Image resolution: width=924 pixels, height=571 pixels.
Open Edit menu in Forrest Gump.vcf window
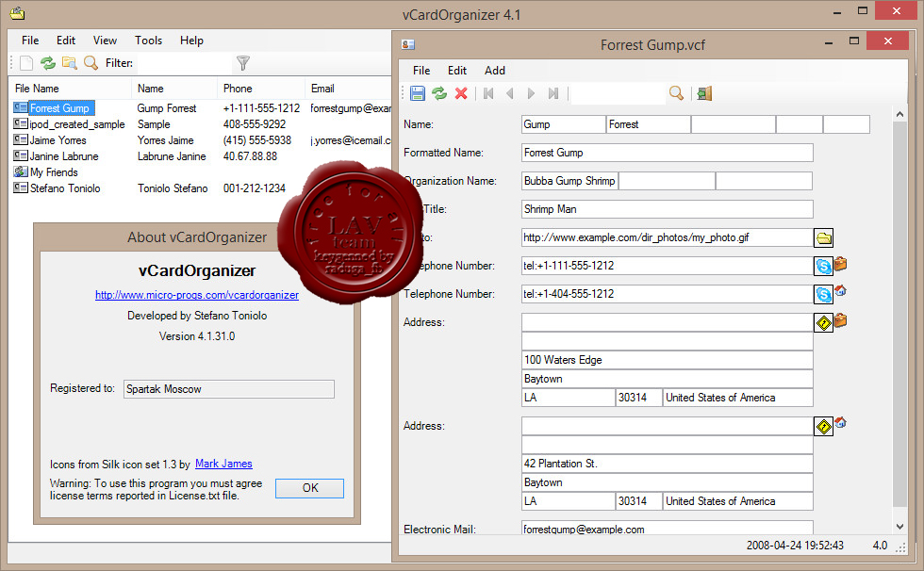tap(457, 71)
